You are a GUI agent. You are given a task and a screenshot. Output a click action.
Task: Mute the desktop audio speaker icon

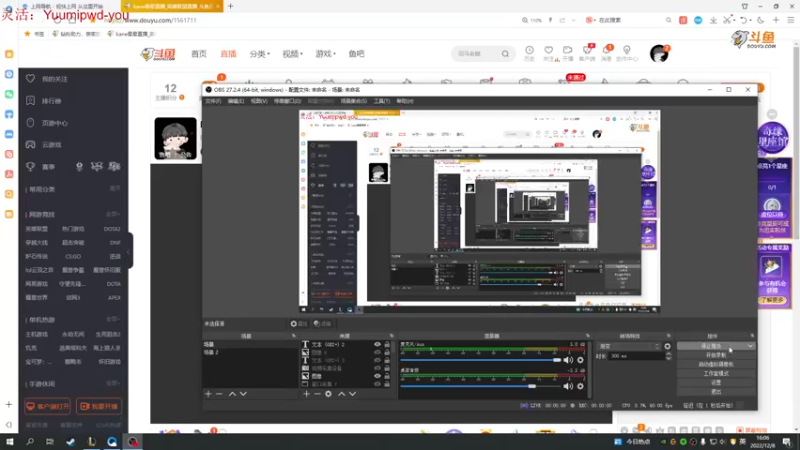click(x=568, y=386)
